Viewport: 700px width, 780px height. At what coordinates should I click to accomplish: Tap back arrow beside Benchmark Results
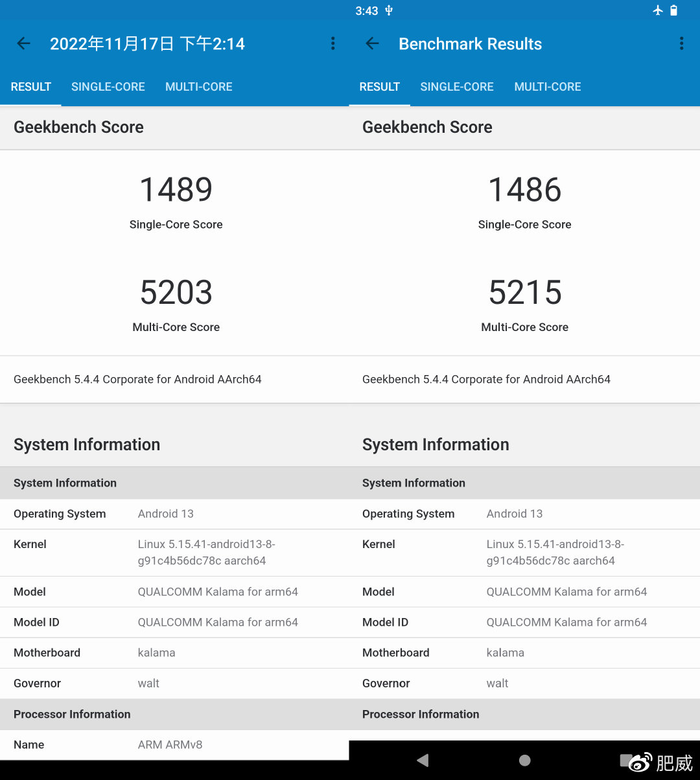tap(372, 44)
